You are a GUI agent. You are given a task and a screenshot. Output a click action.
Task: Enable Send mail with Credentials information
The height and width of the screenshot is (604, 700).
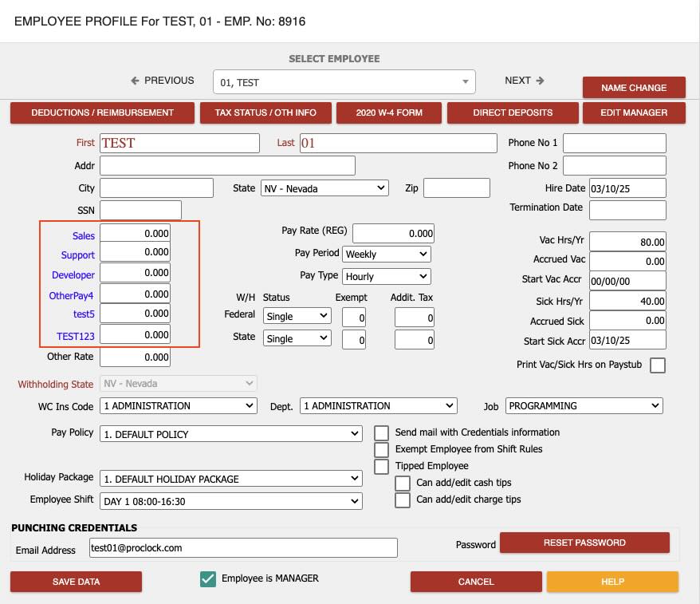tap(381, 433)
